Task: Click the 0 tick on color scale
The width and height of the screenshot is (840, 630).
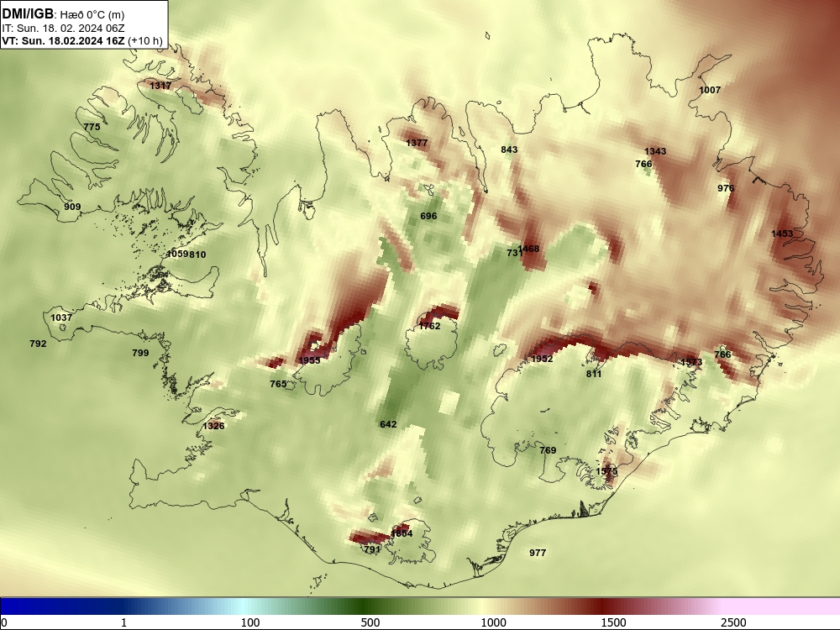Action: [4, 622]
